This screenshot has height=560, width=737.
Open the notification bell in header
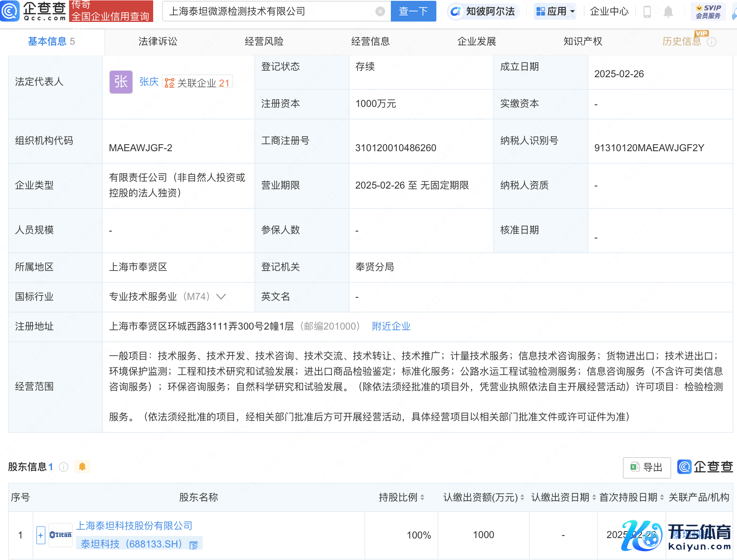coord(668,12)
